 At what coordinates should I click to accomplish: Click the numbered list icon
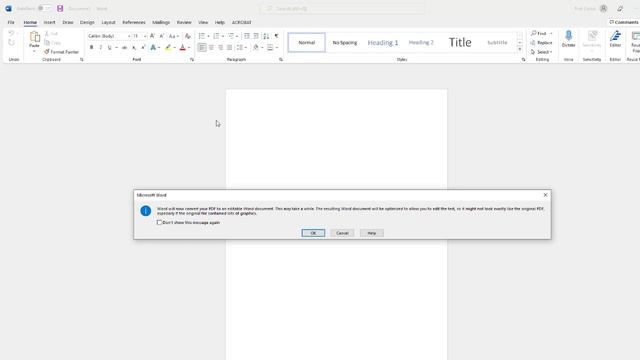click(216, 36)
